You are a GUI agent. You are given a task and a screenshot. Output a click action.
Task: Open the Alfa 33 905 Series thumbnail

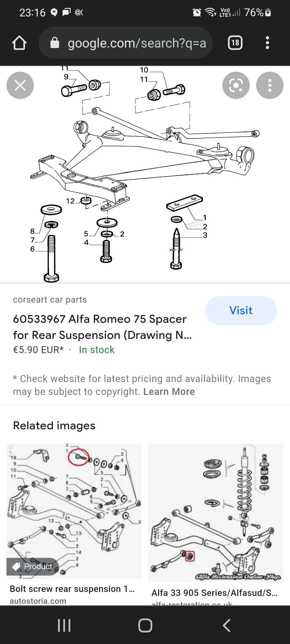(216, 513)
